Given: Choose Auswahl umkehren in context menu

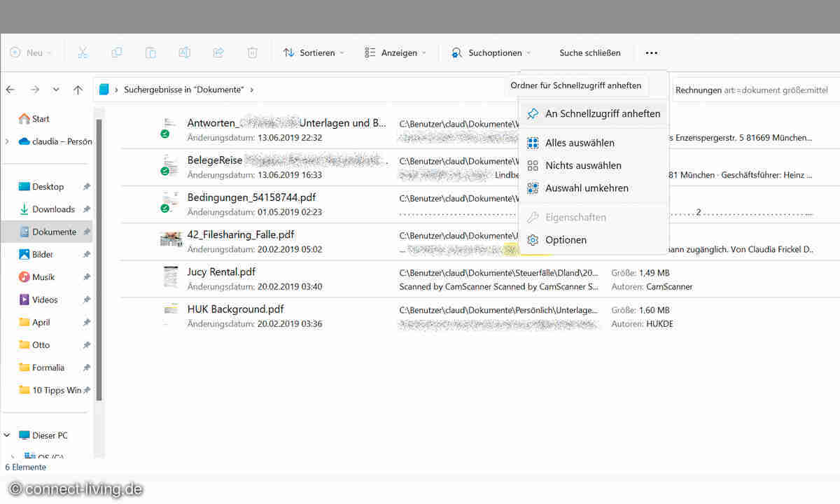Looking at the screenshot, I should (x=587, y=188).
